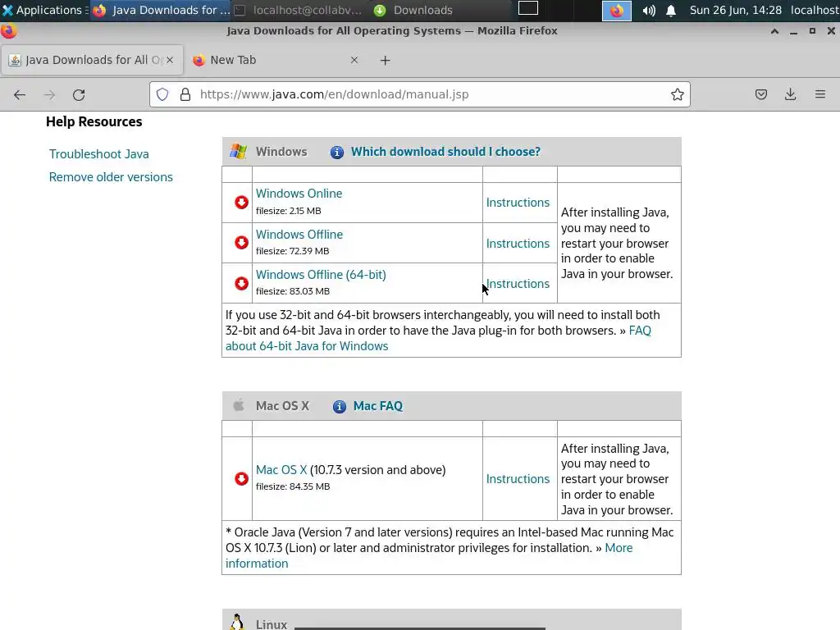The width and height of the screenshot is (840, 630).
Task: Open the Applications menu in top panel
Action: point(44,10)
